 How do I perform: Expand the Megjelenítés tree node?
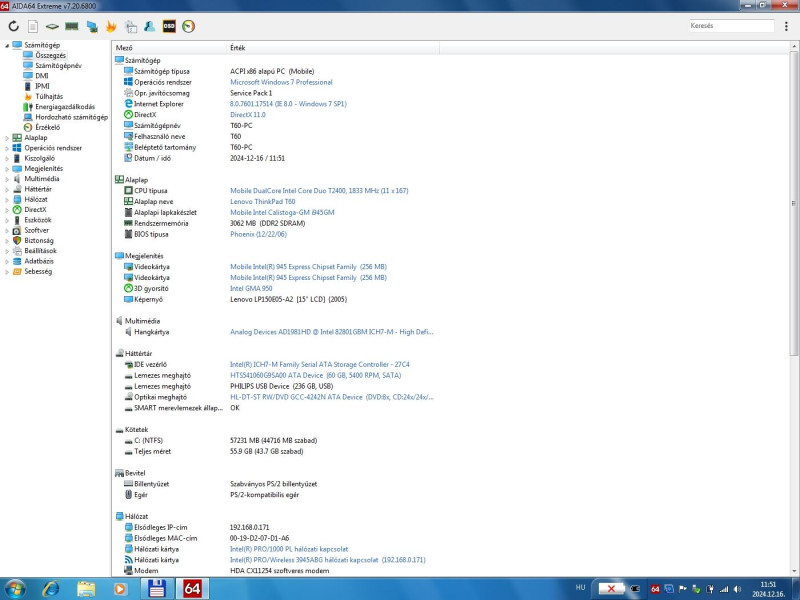(x=7, y=168)
